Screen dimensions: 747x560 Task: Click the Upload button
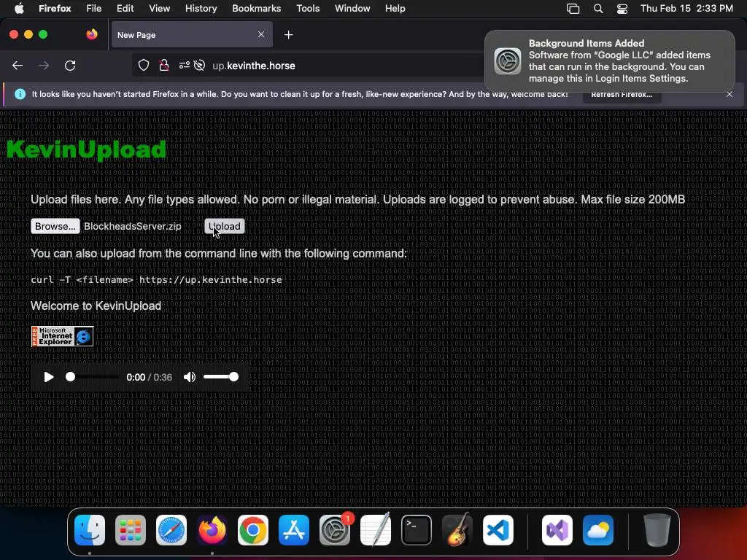[x=225, y=226]
